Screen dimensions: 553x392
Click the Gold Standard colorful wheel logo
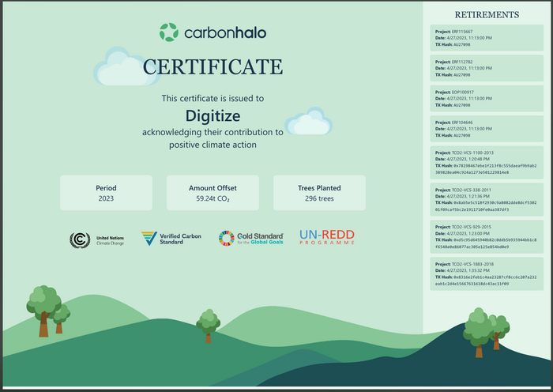click(x=226, y=239)
